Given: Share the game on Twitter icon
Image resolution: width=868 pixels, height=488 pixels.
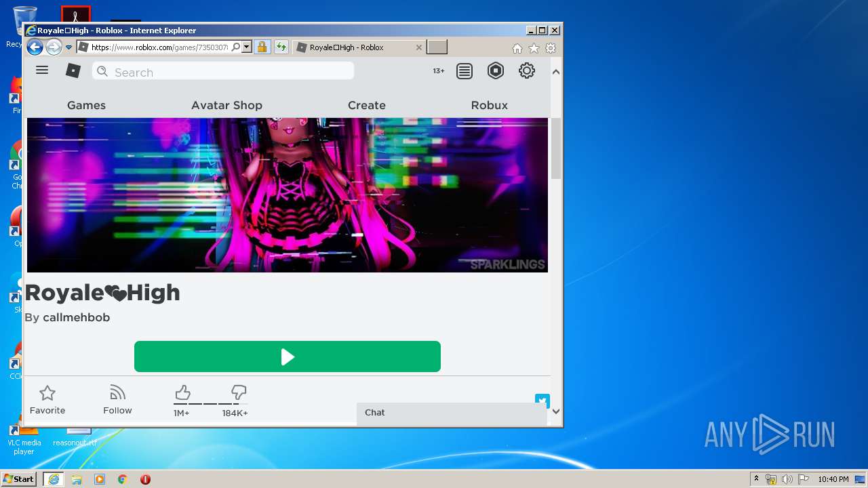Looking at the screenshot, I should click(x=542, y=400).
